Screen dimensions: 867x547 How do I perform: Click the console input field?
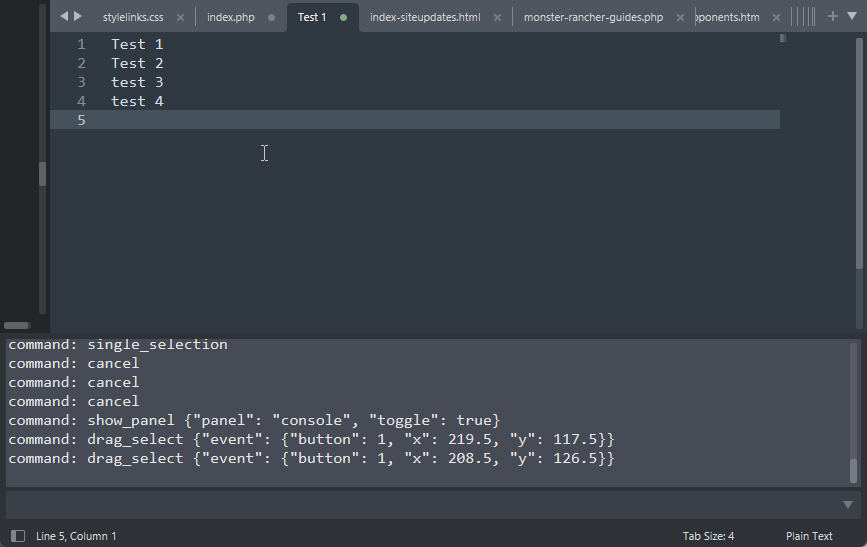click(420, 505)
